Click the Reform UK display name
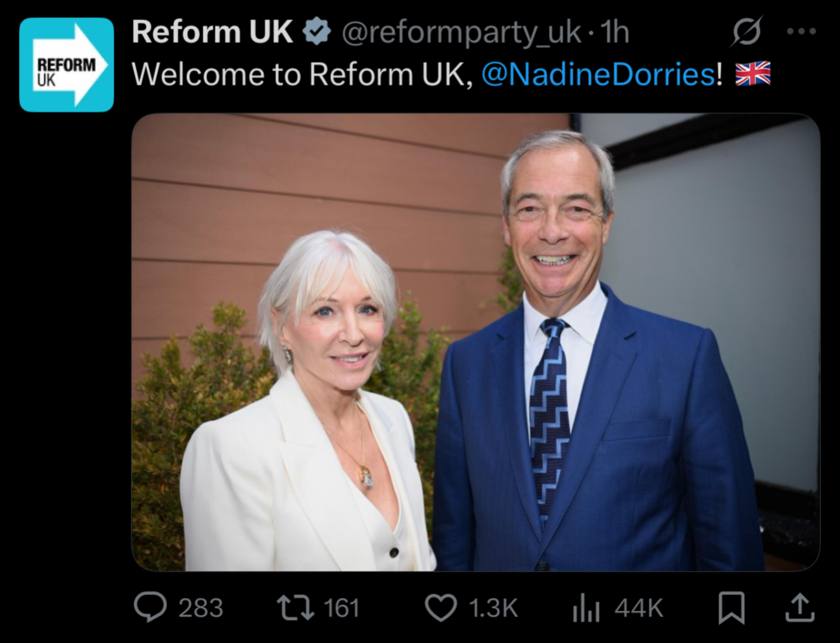 coord(212,32)
